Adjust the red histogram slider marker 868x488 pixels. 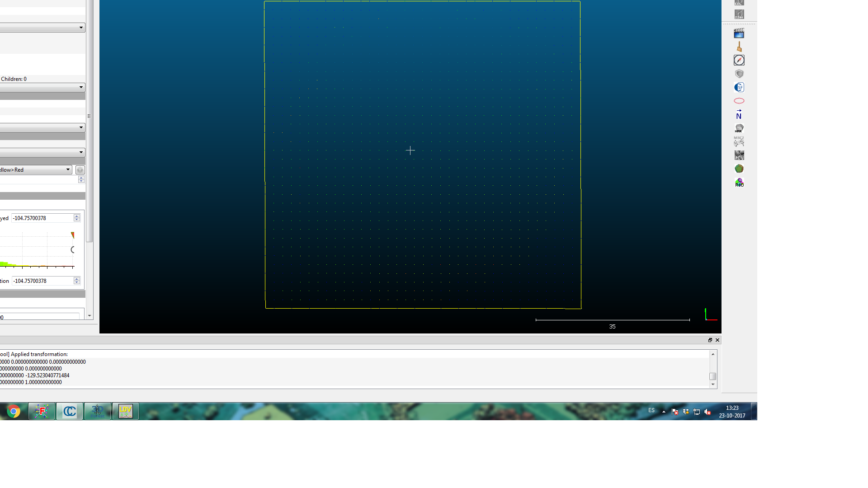72,235
